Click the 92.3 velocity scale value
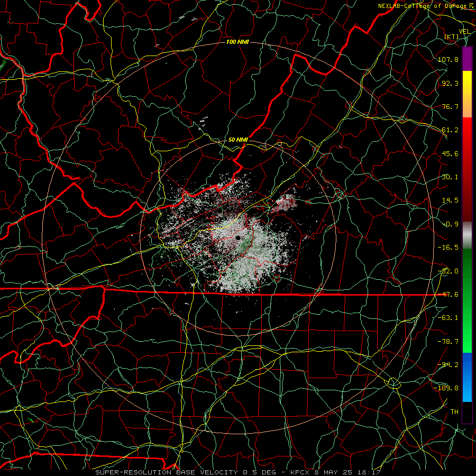Viewport: 476px width, 476px height. tap(450, 83)
